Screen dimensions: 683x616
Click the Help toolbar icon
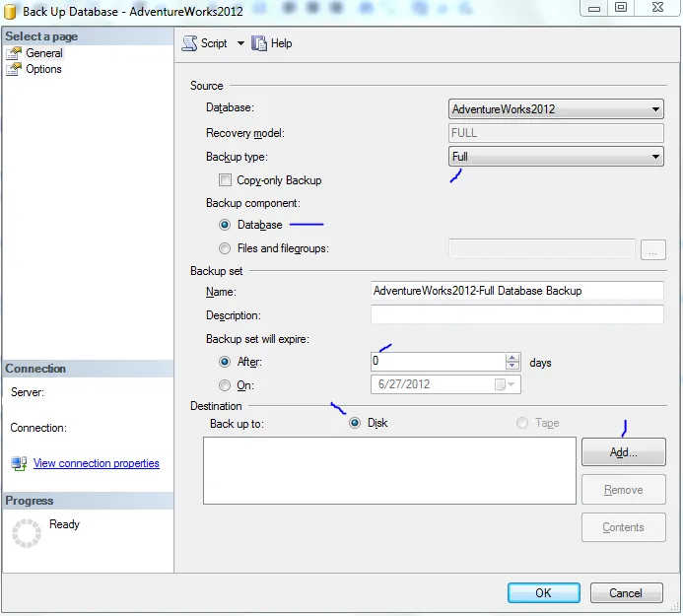259,43
